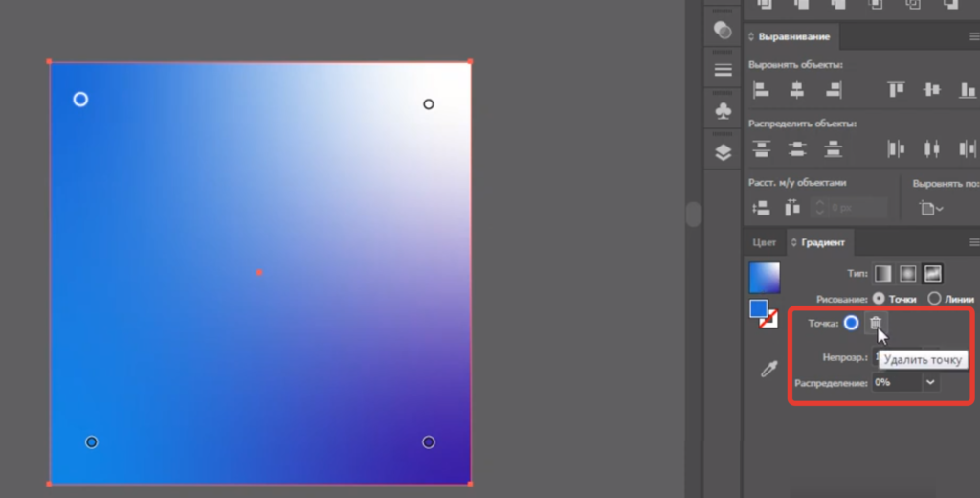Open the align-to artboard dropdown
Image resolution: width=980 pixels, height=498 pixels.
(x=931, y=208)
